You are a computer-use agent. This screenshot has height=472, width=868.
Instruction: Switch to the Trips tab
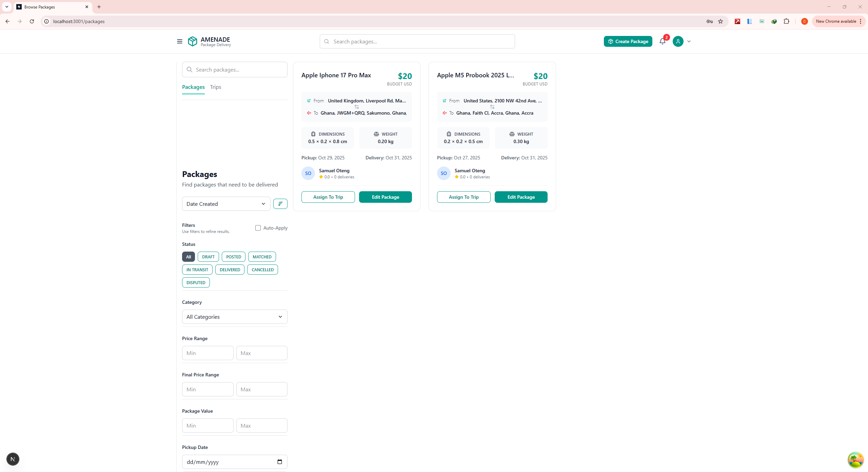[x=215, y=87]
